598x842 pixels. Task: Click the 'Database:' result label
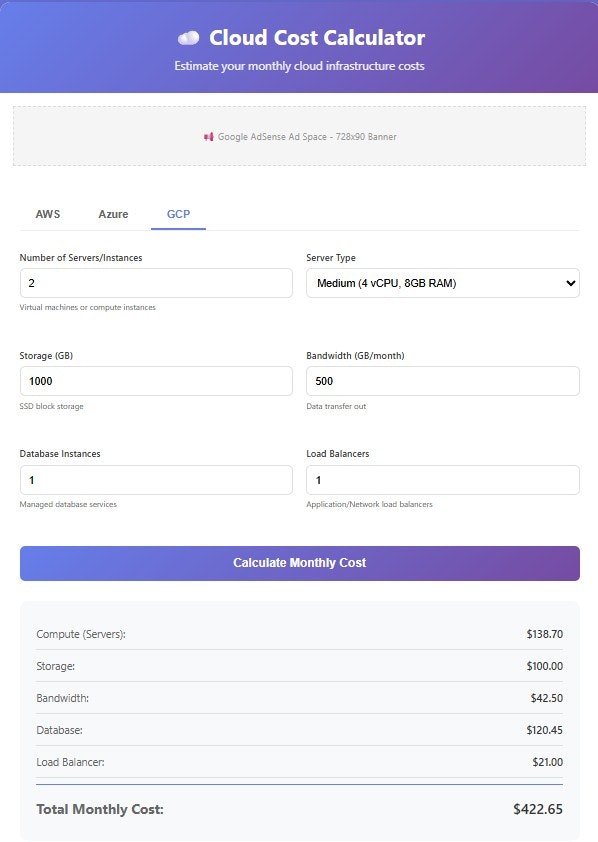pos(60,730)
